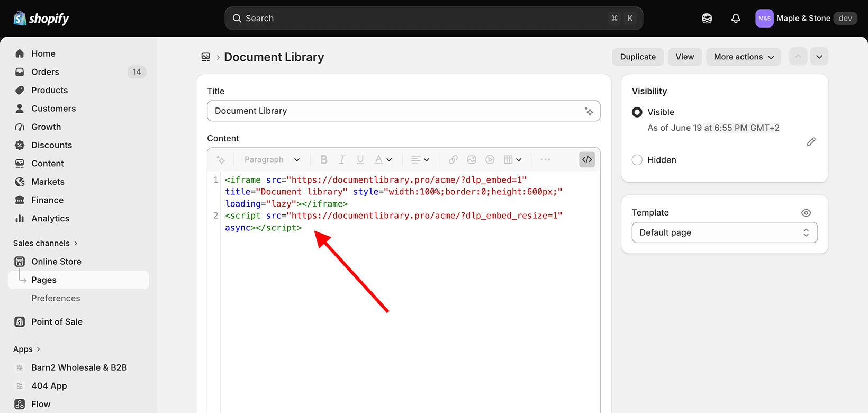This screenshot has height=413, width=868.
Task: Toggle bold formatting
Action: pyautogui.click(x=324, y=159)
